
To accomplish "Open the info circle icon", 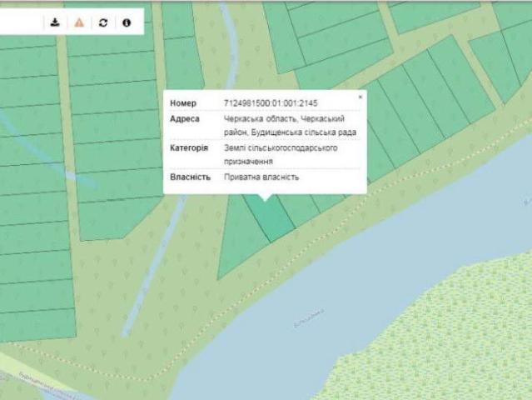I will click(x=127, y=22).
